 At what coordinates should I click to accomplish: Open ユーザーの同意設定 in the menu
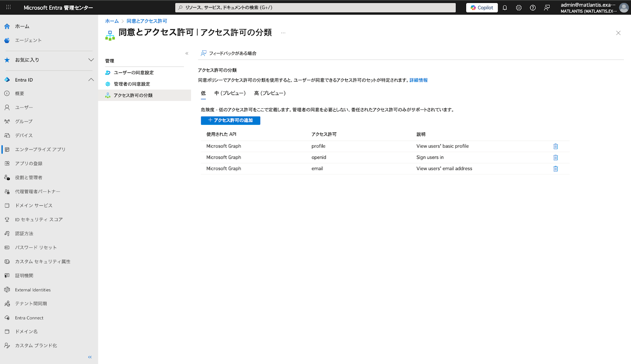coord(134,73)
